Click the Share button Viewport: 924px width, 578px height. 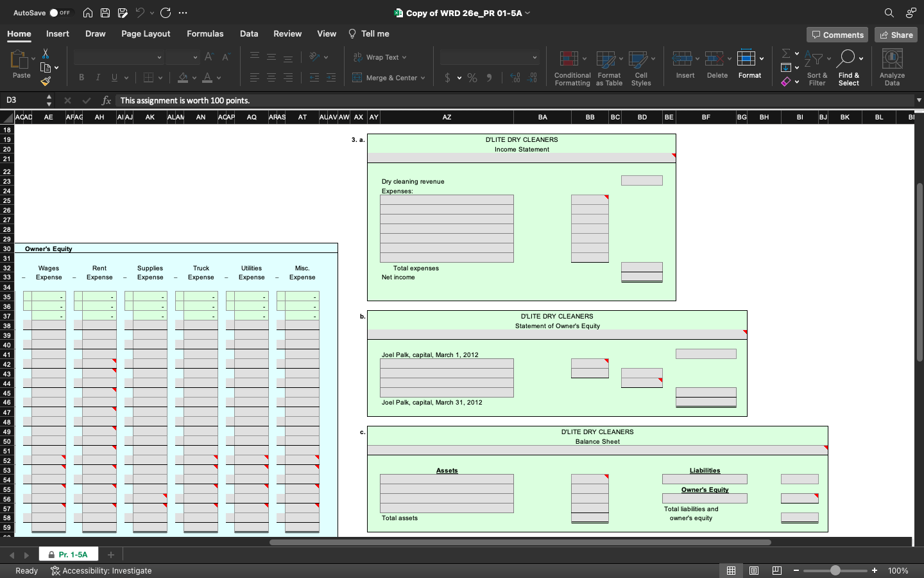(896, 35)
